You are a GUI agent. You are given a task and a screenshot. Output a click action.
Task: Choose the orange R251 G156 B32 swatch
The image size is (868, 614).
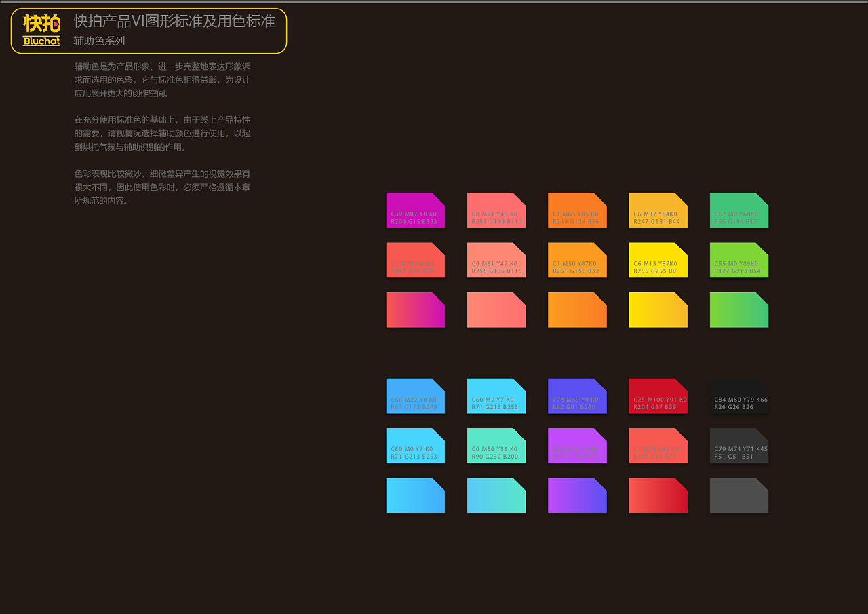pos(577,260)
